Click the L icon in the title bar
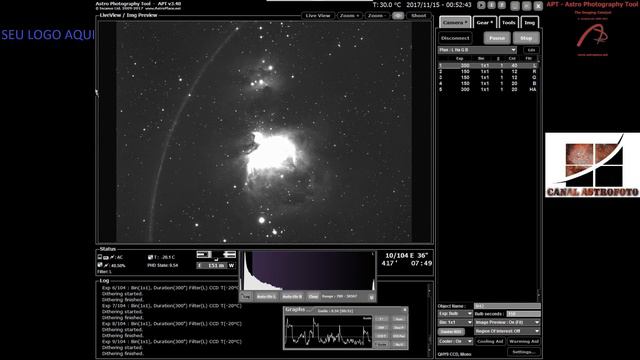The height and width of the screenshot is (360, 640). (x=491, y=5)
